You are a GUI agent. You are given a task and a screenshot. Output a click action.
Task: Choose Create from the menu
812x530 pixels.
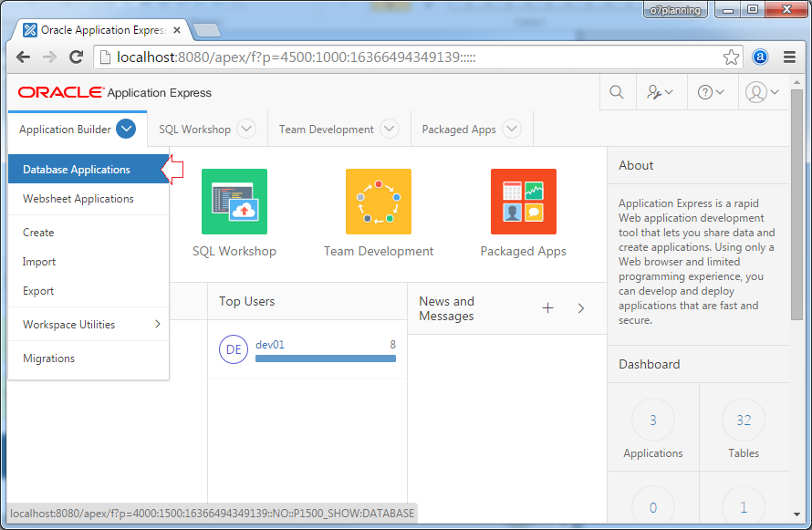click(88, 233)
